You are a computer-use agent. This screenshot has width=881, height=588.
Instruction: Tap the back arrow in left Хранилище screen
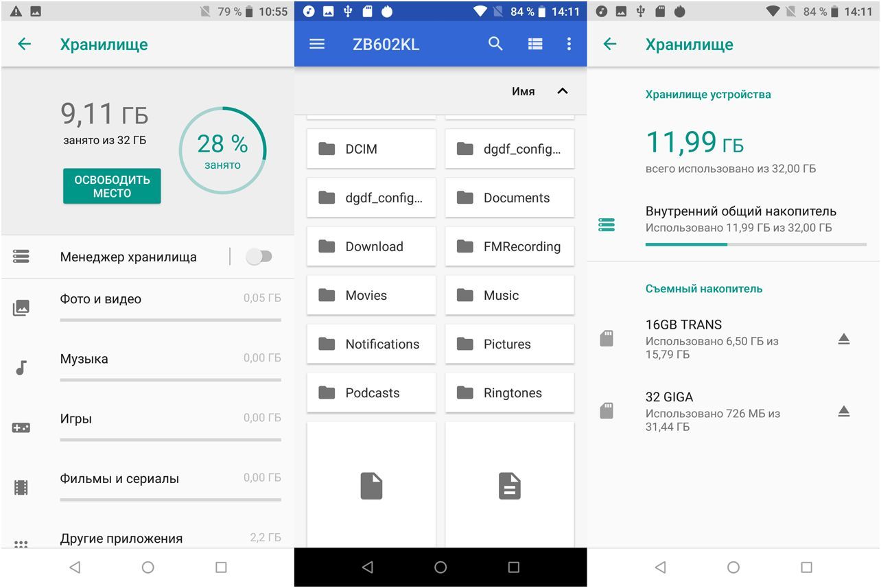(25, 45)
